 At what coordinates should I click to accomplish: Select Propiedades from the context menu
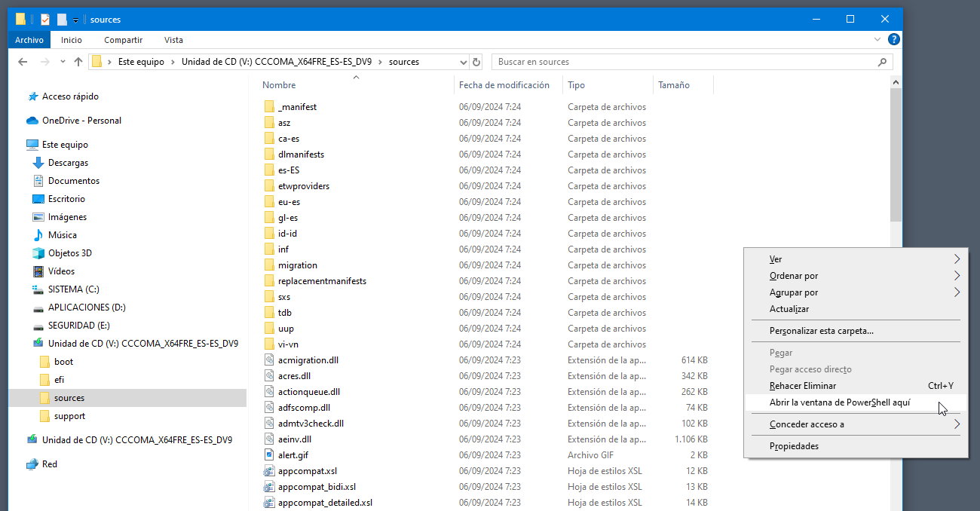(x=794, y=446)
